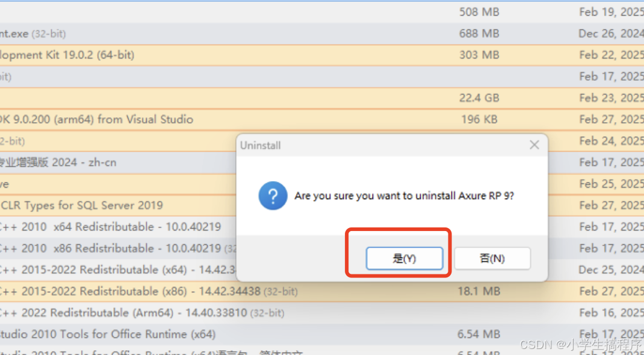Click the Feb 25, 2025 date cell
The width and height of the screenshot is (644, 355).
(611, 184)
